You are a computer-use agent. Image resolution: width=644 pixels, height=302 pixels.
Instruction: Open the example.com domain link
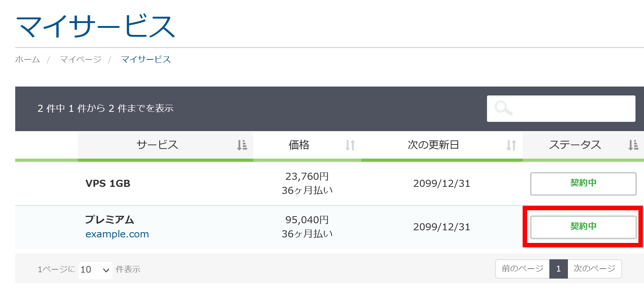117,234
